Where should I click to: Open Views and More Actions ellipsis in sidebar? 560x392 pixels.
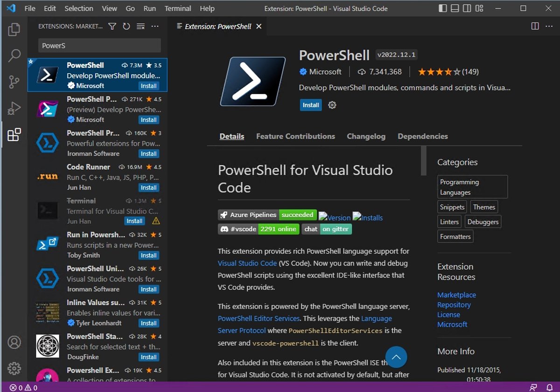[155, 27]
